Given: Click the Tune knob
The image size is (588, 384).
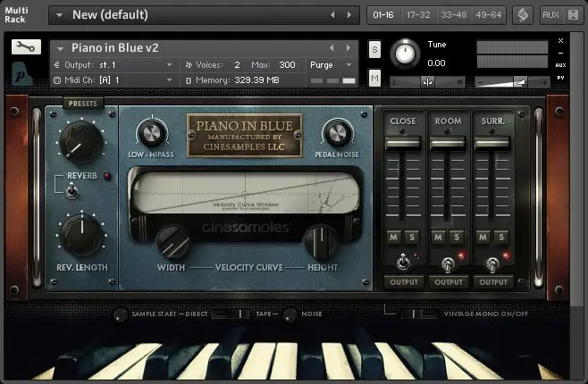Looking at the screenshot, I should click(x=405, y=54).
